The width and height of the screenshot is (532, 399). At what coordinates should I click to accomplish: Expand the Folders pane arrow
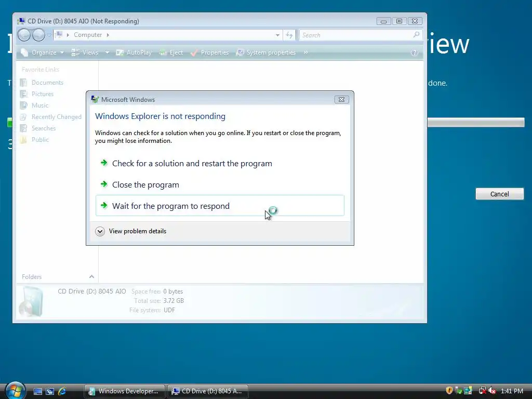point(91,277)
